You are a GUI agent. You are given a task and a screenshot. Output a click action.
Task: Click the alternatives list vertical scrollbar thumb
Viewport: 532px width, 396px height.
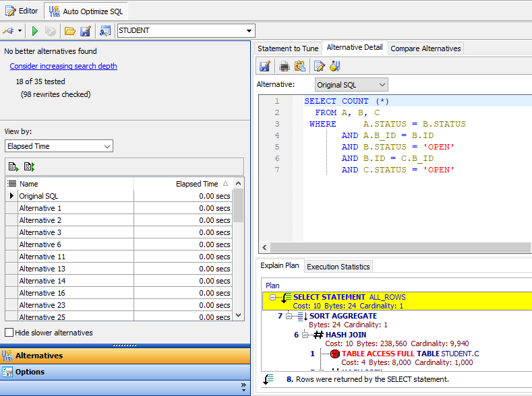click(238, 205)
